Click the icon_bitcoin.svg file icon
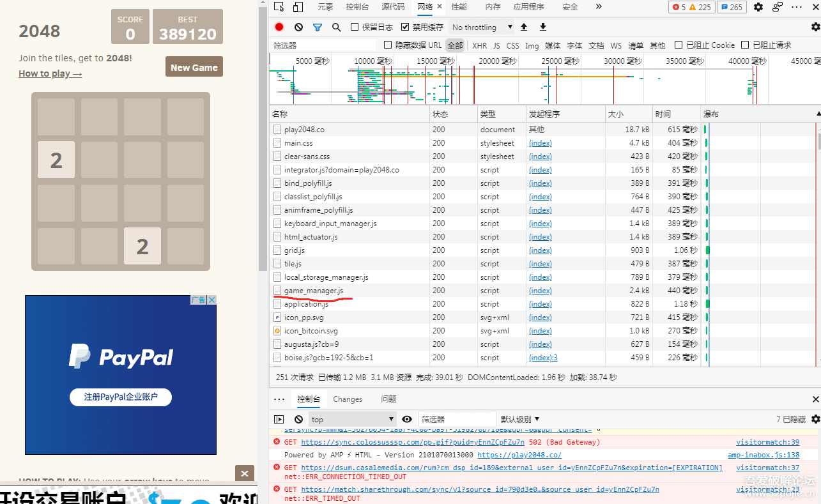The image size is (821, 504). 277,331
